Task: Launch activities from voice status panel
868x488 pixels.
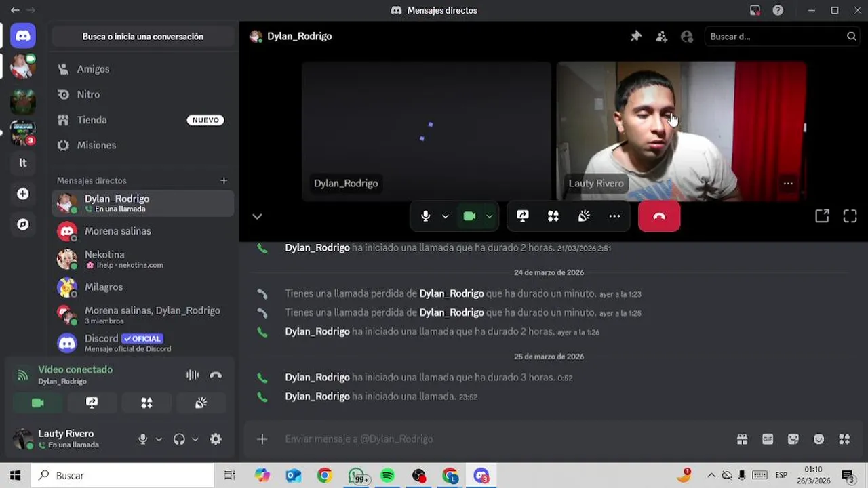Action: pos(146,403)
